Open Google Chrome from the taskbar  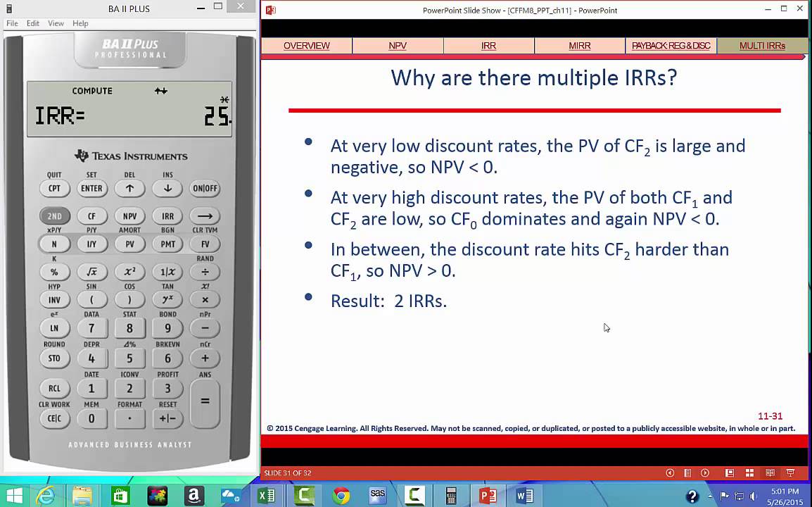click(341, 496)
